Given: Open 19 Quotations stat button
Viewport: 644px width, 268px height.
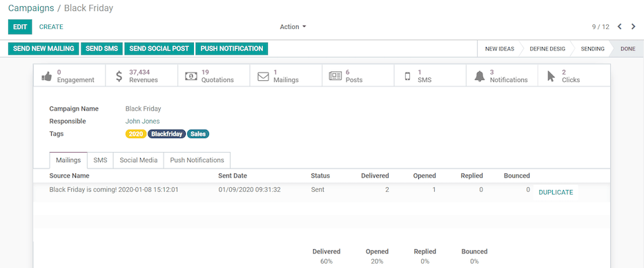Looking at the screenshot, I should (214, 75).
